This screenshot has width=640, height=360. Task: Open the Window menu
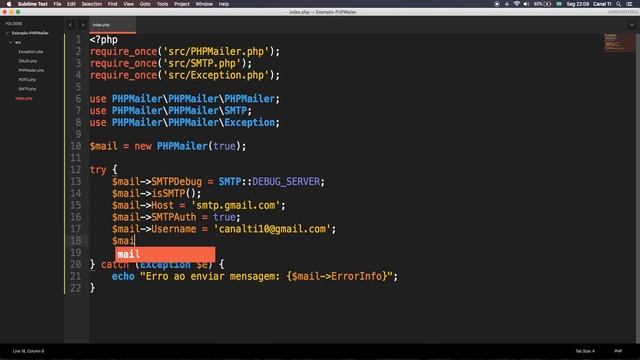pos(204,4)
